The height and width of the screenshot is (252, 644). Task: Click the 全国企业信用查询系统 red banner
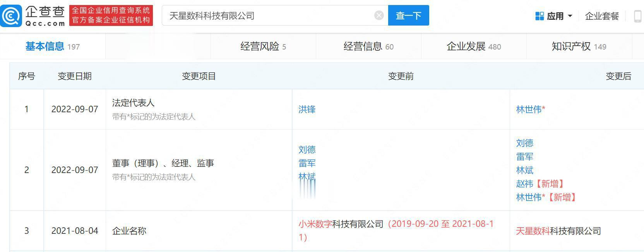[111, 15]
